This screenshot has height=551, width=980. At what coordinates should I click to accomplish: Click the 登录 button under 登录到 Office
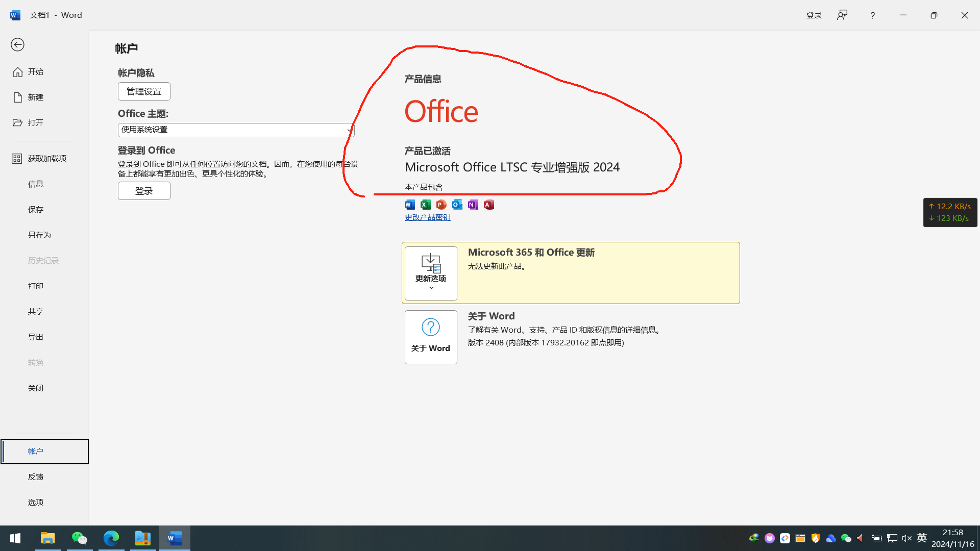click(144, 191)
